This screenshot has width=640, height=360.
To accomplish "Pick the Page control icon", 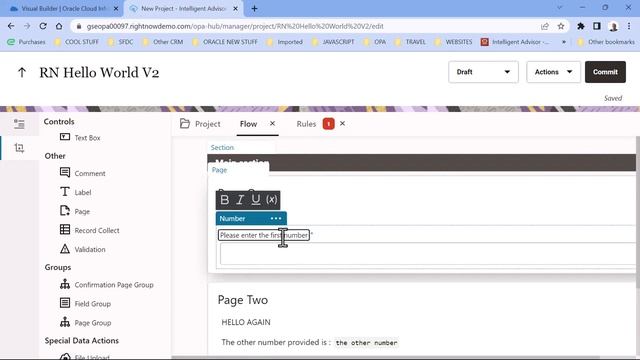I will pos(64,211).
